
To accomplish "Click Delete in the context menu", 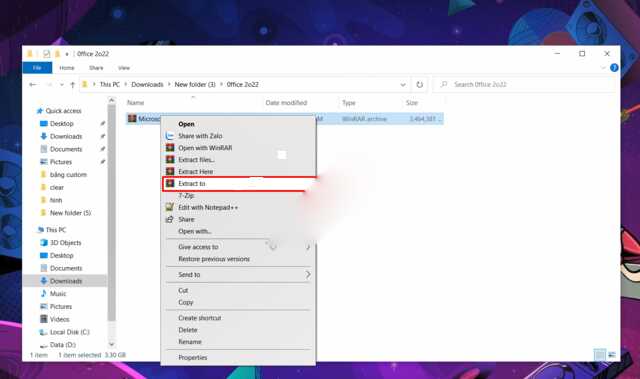I will 188,330.
